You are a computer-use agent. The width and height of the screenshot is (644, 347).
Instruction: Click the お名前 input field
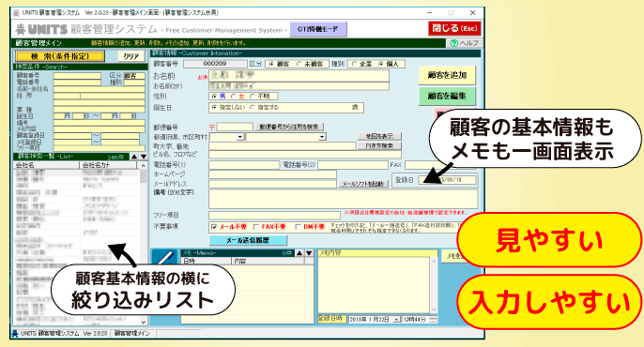(x=299, y=76)
